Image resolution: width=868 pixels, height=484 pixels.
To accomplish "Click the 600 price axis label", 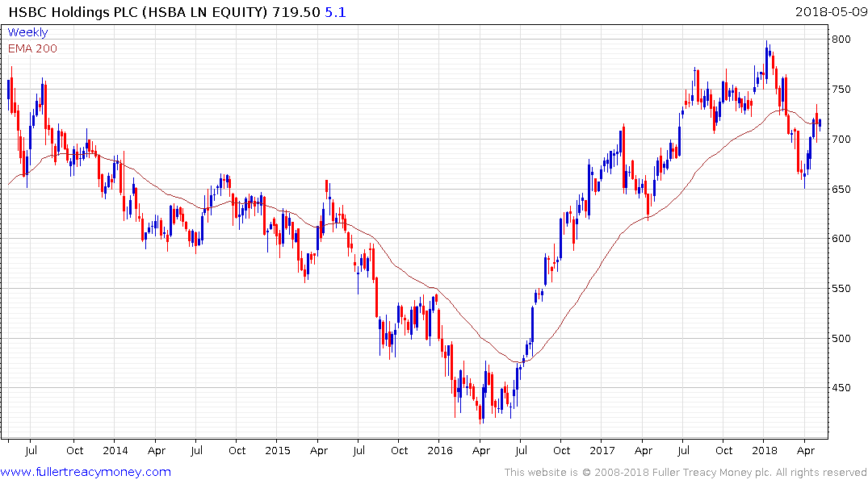I will [841, 239].
